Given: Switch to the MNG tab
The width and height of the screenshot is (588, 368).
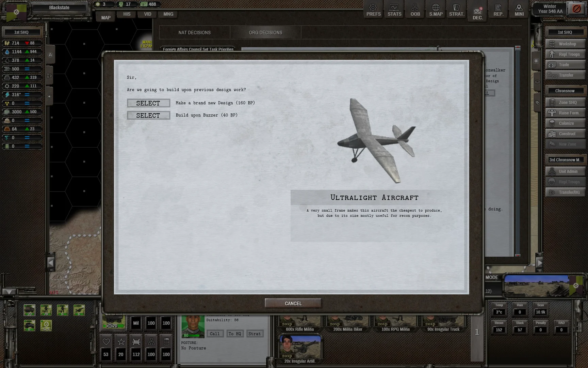Looking at the screenshot, I should point(168,14).
